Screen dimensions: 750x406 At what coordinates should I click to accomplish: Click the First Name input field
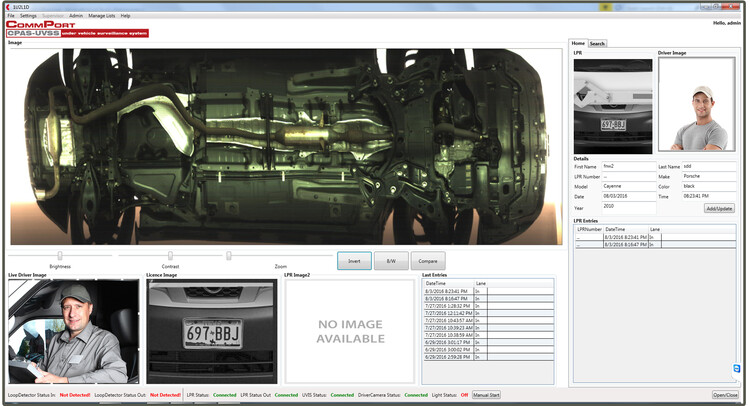click(x=629, y=166)
